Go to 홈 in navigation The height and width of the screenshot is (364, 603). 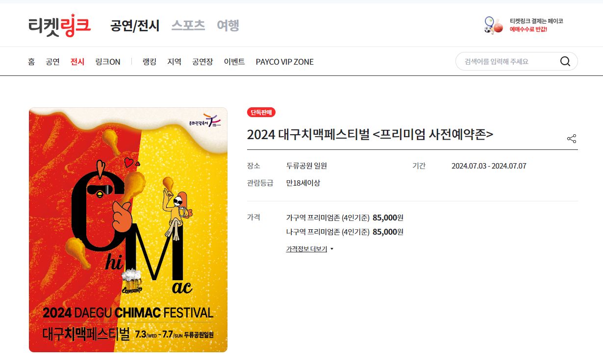pyautogui.click(x=31, y=62)
